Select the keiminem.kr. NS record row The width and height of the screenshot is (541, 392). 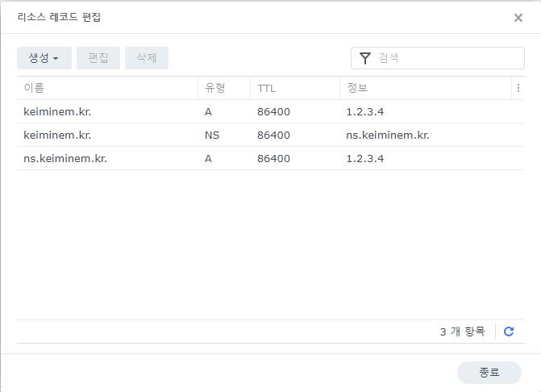(x=58, y=136)
